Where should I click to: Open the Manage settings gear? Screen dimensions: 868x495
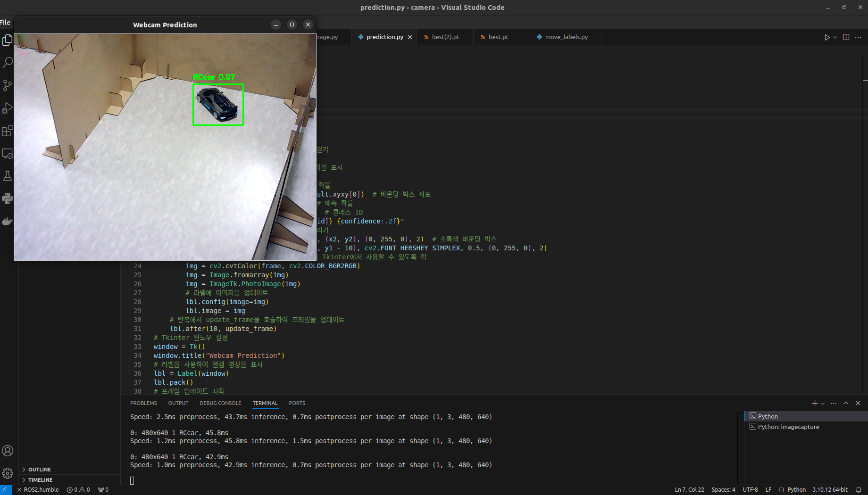click(8, 473)
